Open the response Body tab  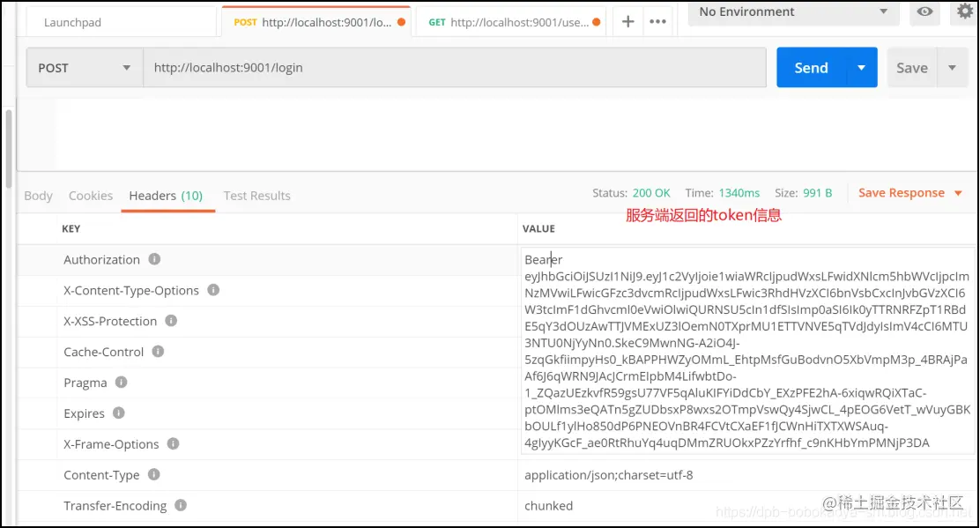click(x=38, y=196)
